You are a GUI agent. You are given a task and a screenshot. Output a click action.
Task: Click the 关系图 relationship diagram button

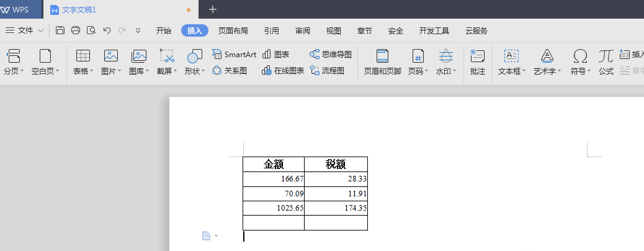point(230,71)
